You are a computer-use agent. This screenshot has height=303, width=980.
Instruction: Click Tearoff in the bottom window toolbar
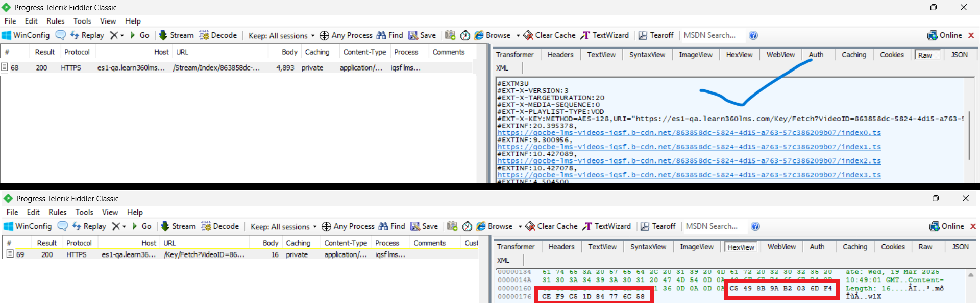(658, 226)
